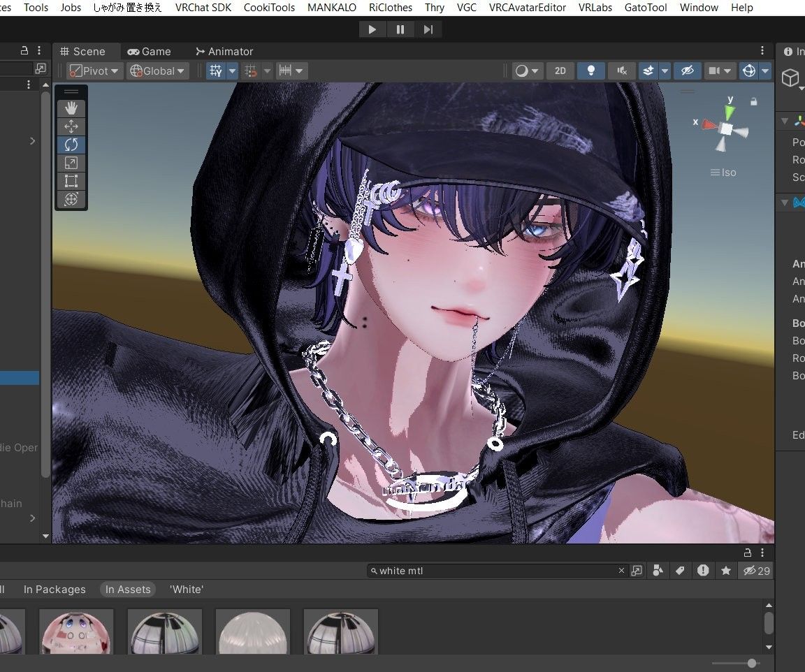Open grid visibility options dropdown

click(x=233, y=71)
